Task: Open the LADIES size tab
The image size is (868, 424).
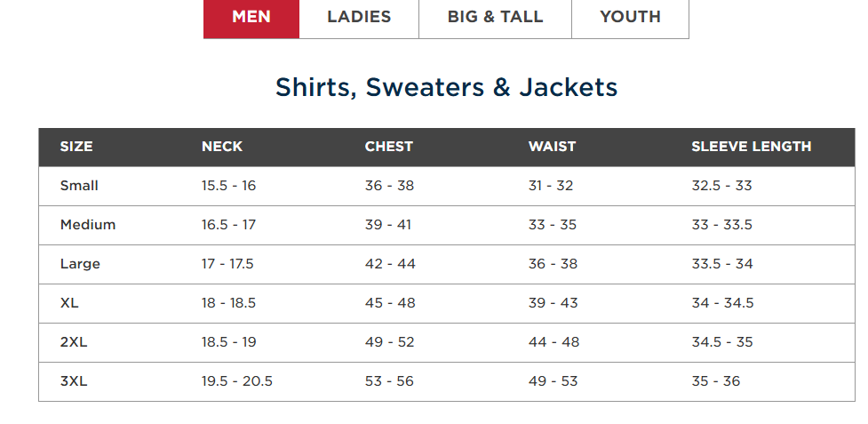Action: click(359, 17)
